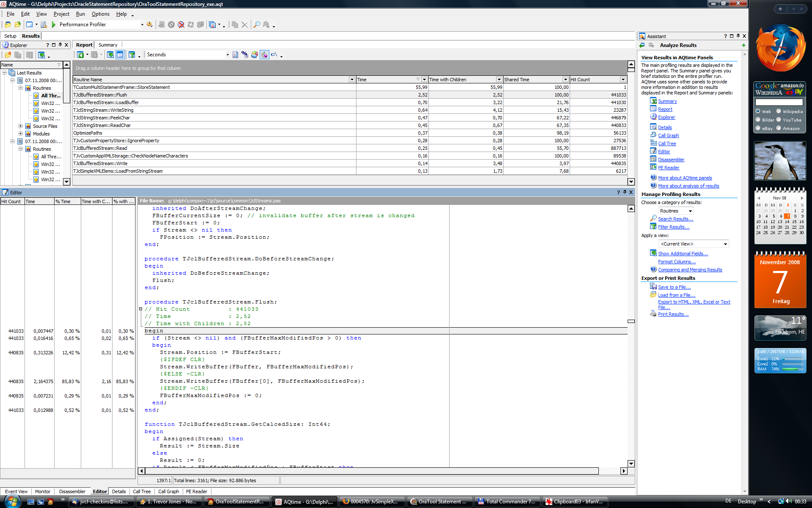Click the filter funnel icon in Report toolbar
Viewport: 812px width, 508px height.
click(132, 55)
